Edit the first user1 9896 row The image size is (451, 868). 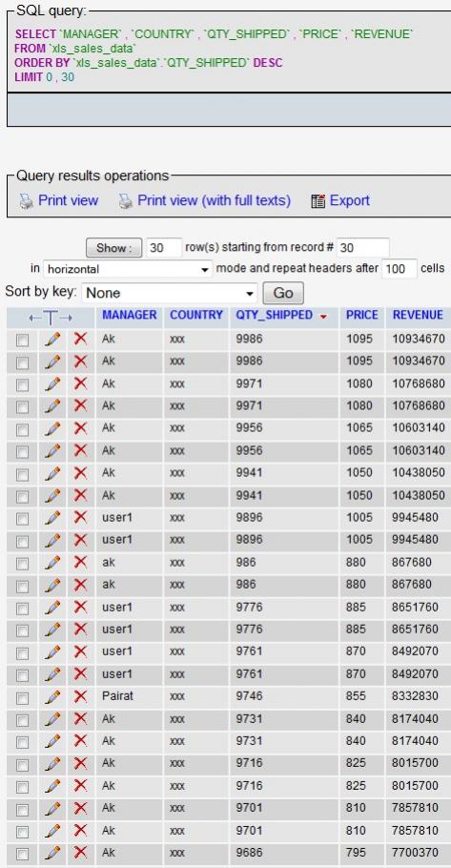[x=52, y=518]
